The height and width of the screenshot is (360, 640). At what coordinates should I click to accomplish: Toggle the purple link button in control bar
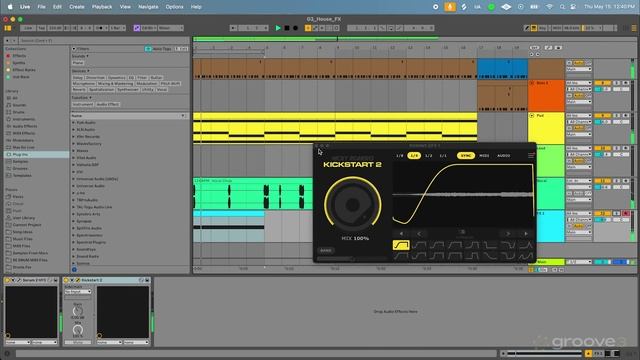click(x=137, y=28)
